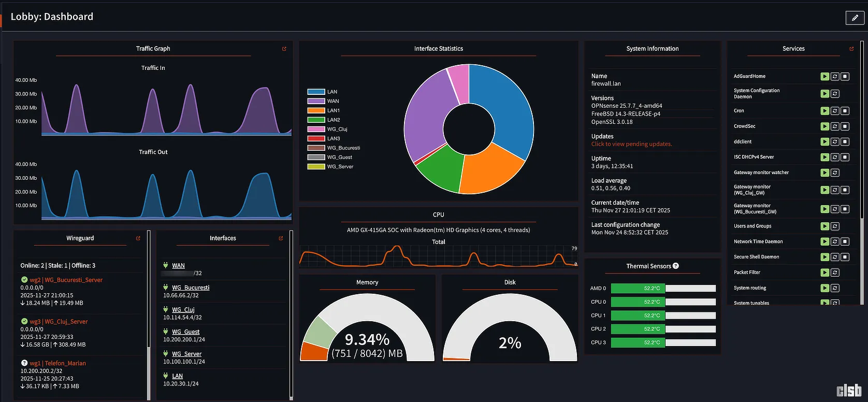Open wg3 WG_Cluj_Server tunnel link
868x402 pixels.
59,322
